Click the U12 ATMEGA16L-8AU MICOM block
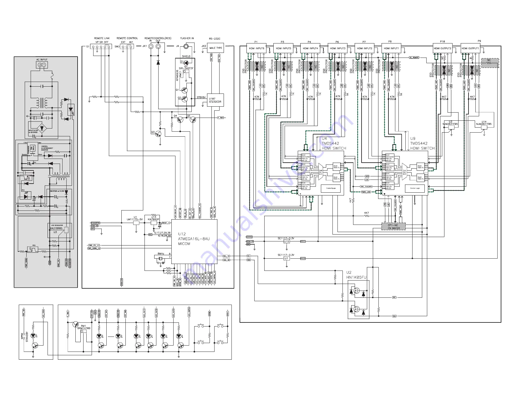This screenshot has height=395, width=532. [x=194, y=241]
